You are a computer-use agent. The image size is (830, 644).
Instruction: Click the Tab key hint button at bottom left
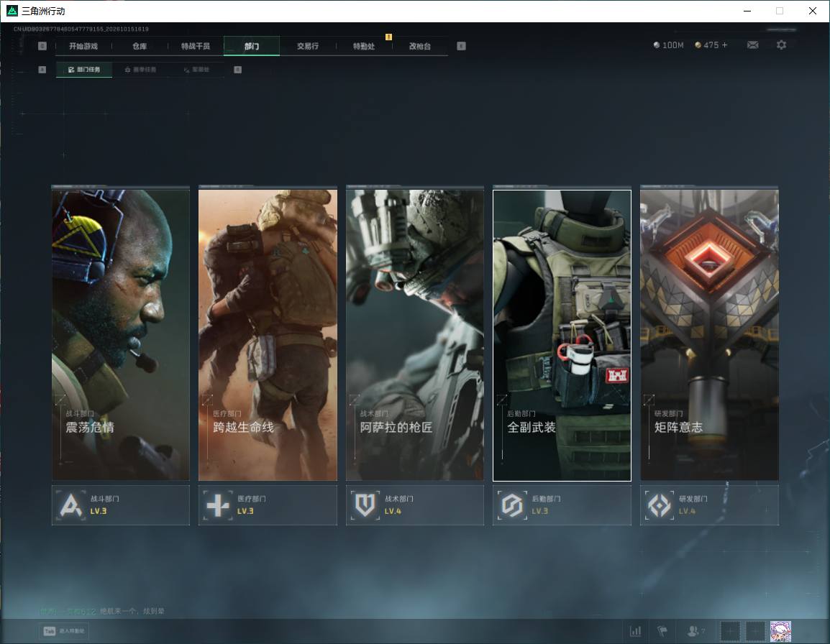64,631
